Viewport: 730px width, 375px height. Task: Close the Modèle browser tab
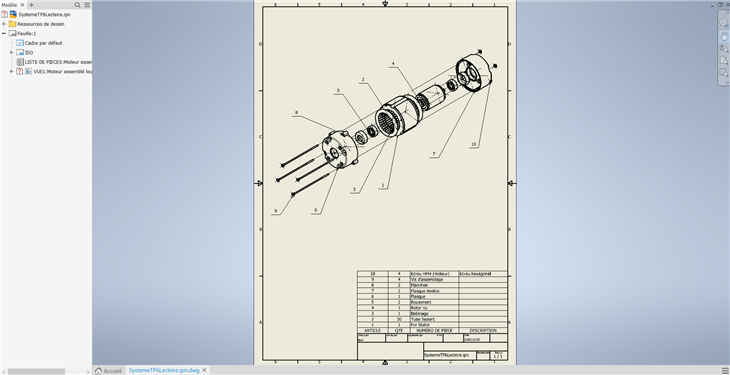pyautogui.click(x=22, y=5)
